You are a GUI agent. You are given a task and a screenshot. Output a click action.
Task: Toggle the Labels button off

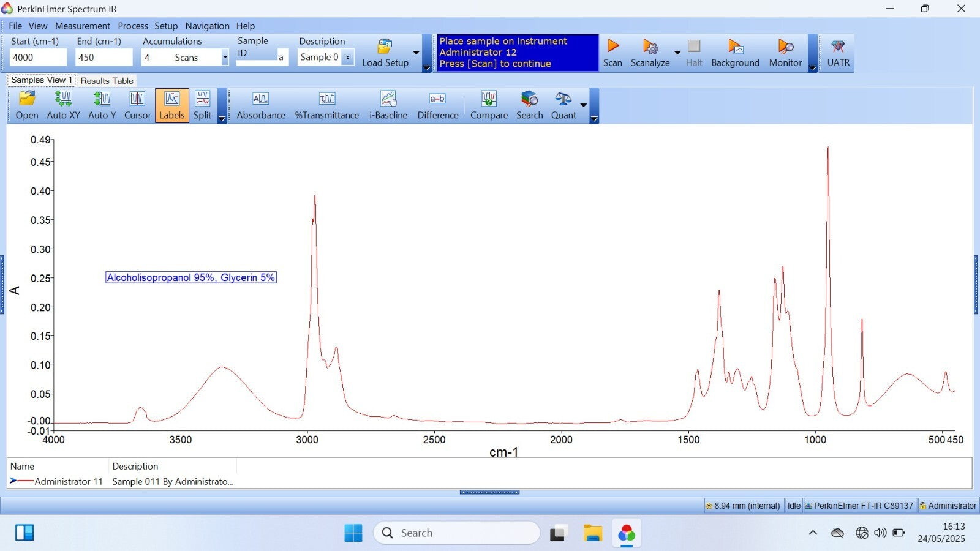click(x=171, y=105)
